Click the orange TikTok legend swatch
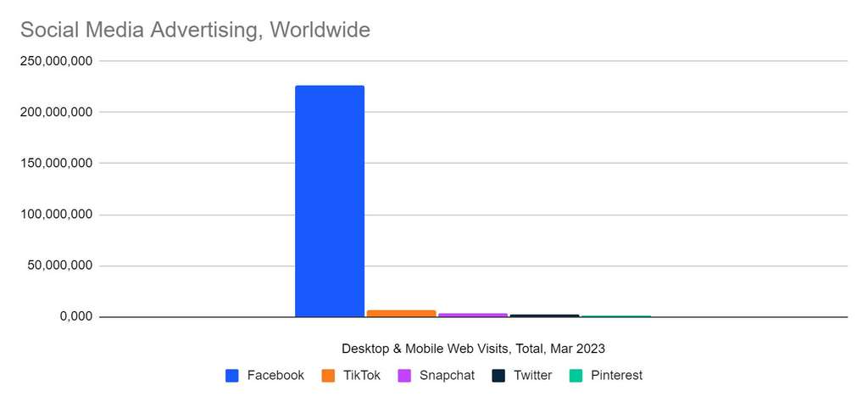868x402 pixels. pyautogui.click(x=329, y=376)
